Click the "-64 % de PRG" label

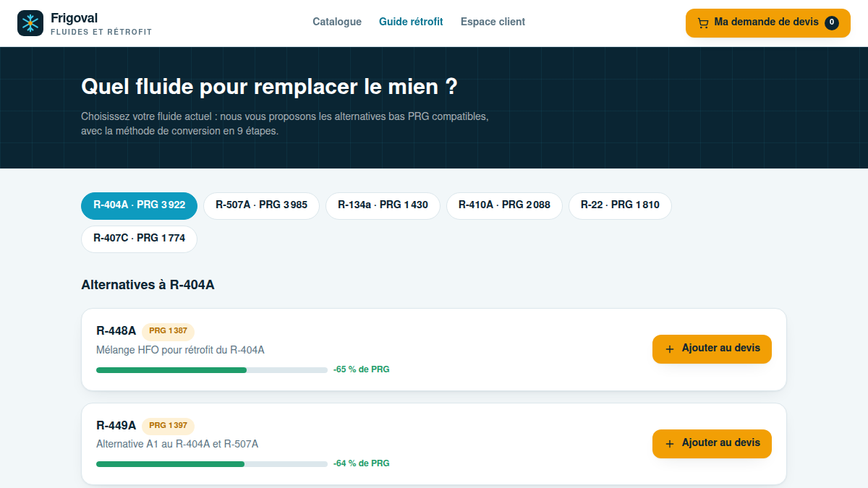point(362,463)
